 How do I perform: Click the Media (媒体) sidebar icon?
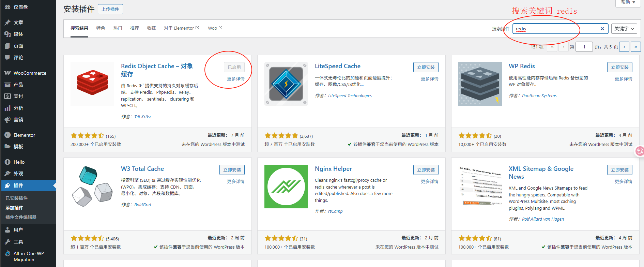[x=7, y=34]
